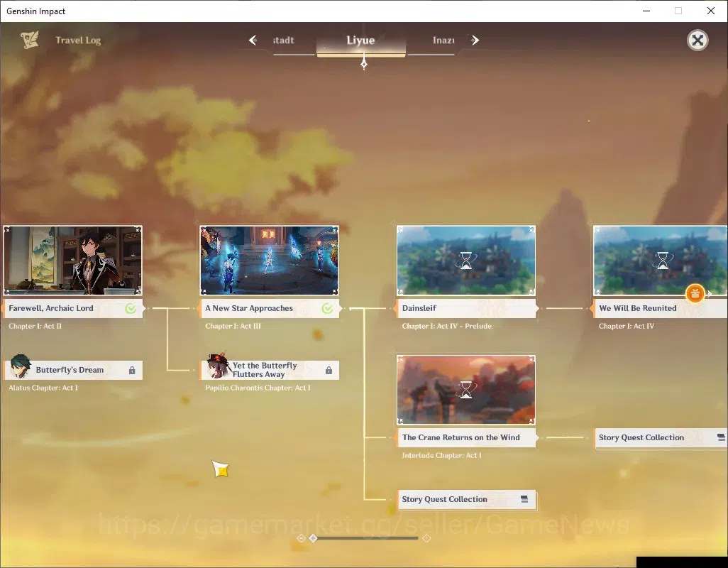728x568 pixels.
Task: Open the locked Butterfly's Dream story quest
Action: pyautogui.click(x=73, y=370)
